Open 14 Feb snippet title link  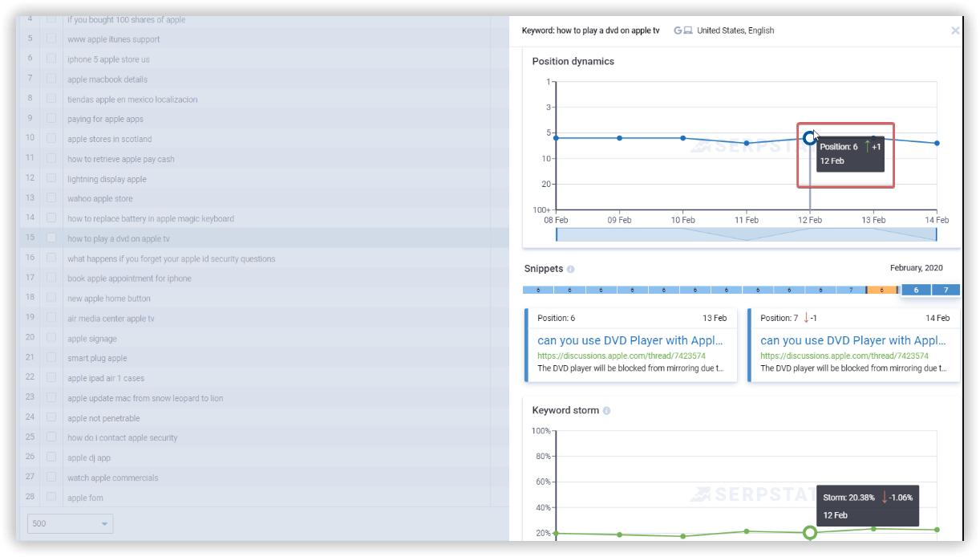(x=854, y=340)
